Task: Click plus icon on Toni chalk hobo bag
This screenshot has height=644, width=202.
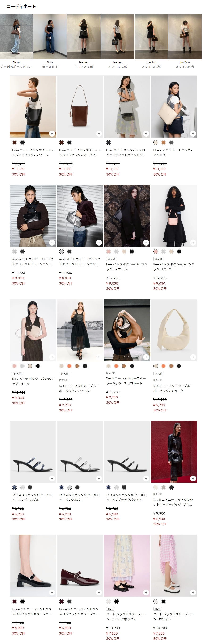Action: (x=193, y=357)
